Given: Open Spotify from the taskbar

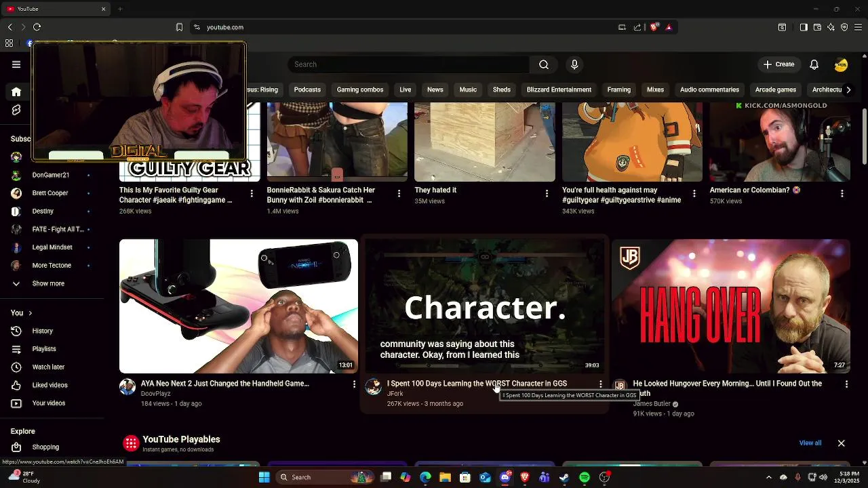Looking at the screenshot, I should click(x=585, y=477).
